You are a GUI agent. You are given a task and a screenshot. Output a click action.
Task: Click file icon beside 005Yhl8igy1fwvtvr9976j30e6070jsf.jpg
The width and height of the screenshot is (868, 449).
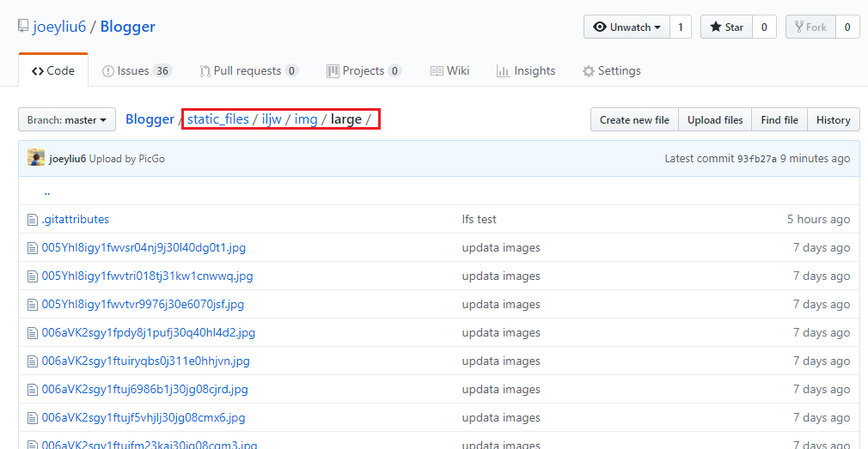[33, 305]
